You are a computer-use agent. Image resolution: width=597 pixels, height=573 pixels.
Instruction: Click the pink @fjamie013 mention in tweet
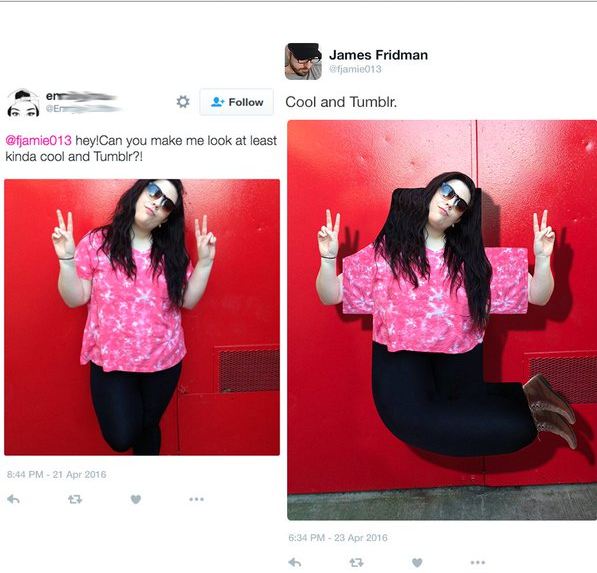click(38, 140)
